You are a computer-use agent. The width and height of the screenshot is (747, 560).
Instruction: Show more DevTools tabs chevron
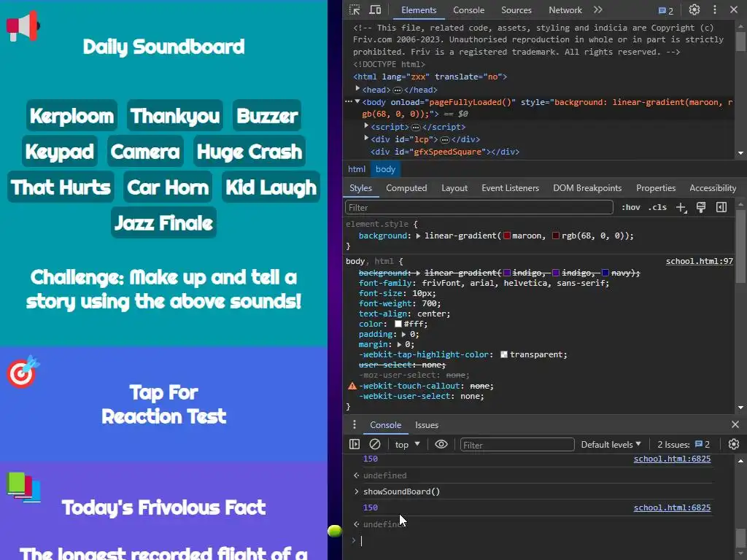point(598,10)
